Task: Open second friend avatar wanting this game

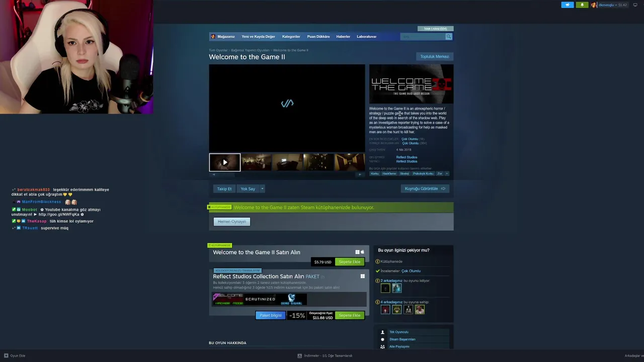Action: tap(397, 288)
